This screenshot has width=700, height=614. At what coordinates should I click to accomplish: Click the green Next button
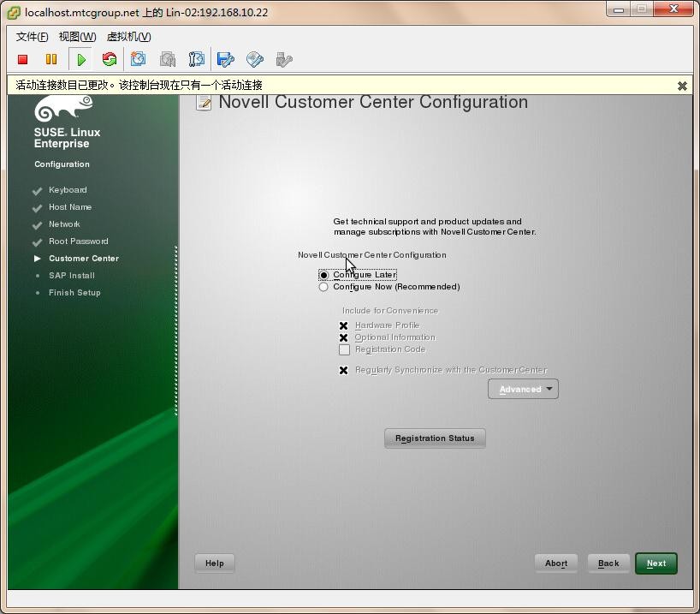[x=656, y=563]
